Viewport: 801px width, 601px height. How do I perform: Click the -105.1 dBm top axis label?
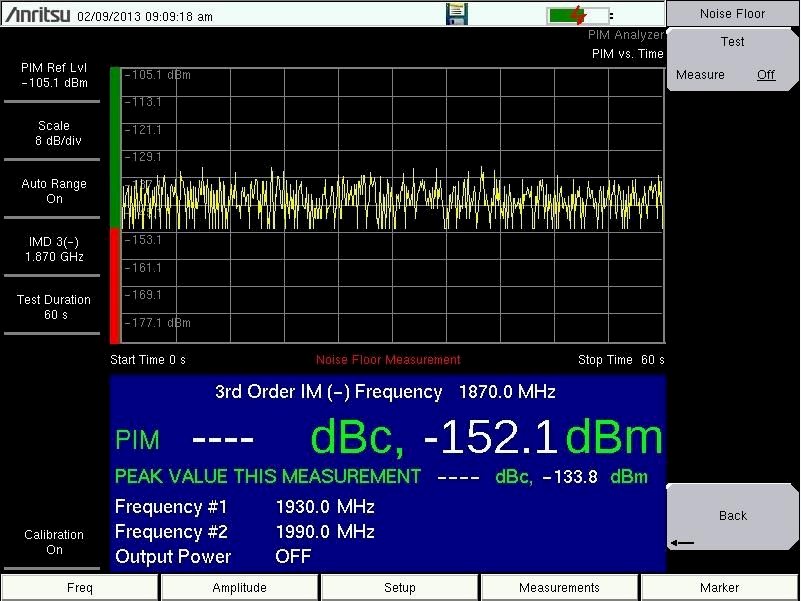coord(158,75)
